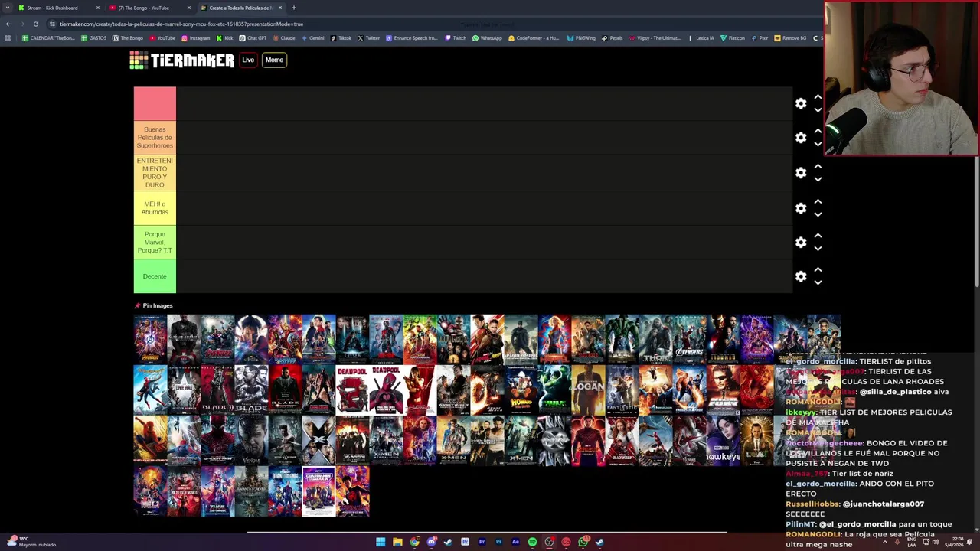Select the Captain Marvel poster

[554, 339]
